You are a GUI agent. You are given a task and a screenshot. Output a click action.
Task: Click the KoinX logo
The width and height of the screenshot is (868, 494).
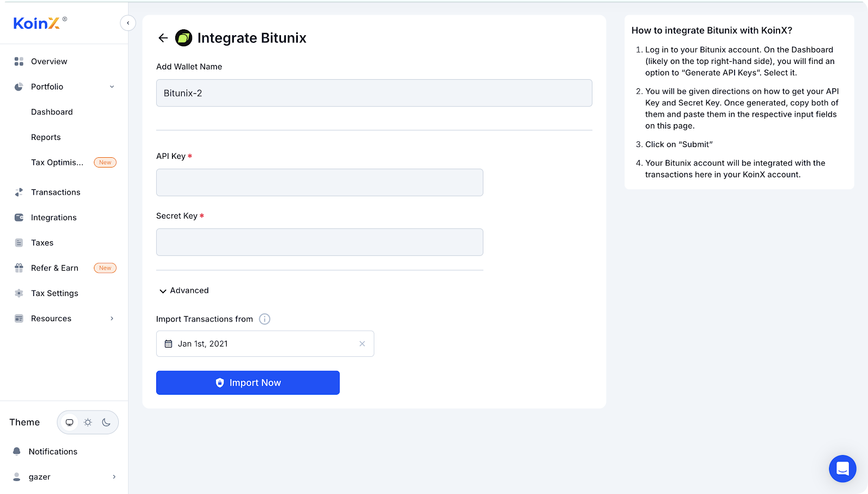pos(37,23)
